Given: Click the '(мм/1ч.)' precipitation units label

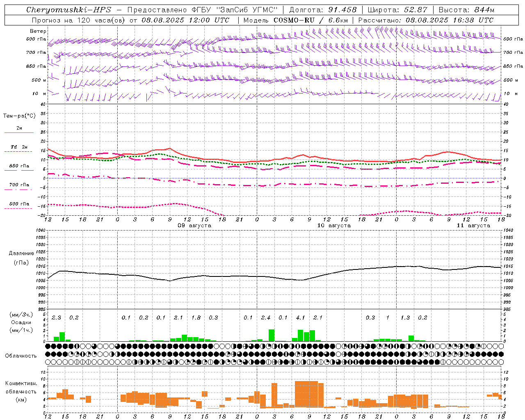Looking at the screenshot, I should coord(21,330).
